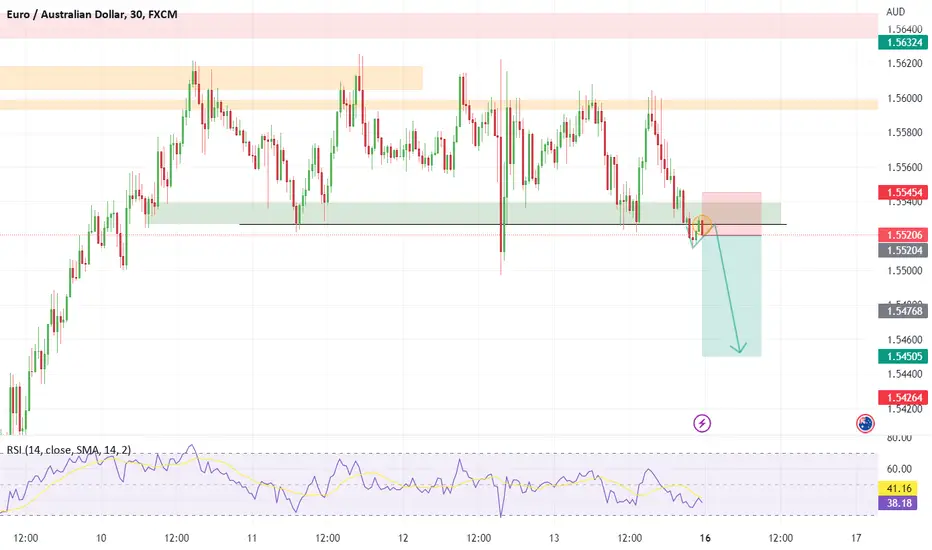Click the orange circle marker on latest candles

point(702,224)
